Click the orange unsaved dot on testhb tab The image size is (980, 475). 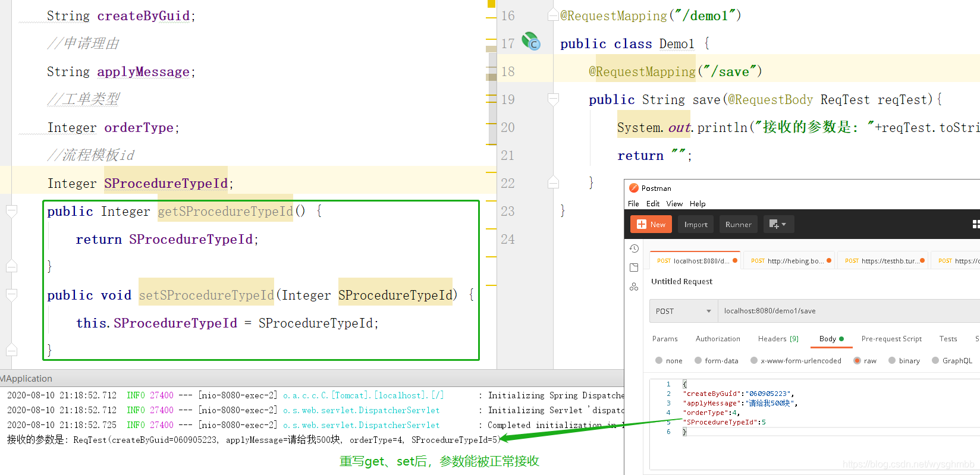point(922,260)
